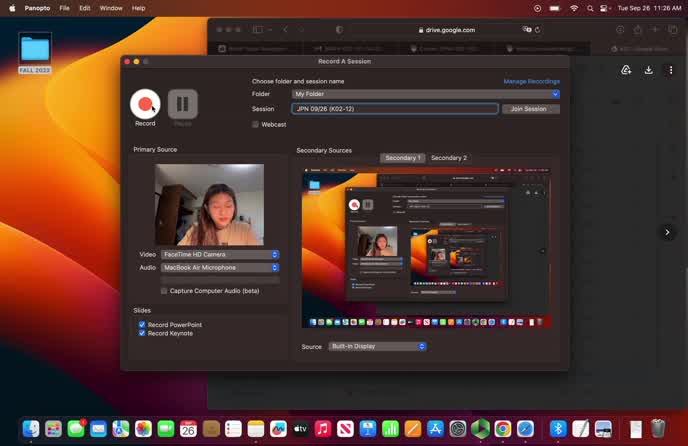Open the FaceTime HD Camera video dropdown
The width and height of the screenshot is (688, 446).
coord(220,255)
